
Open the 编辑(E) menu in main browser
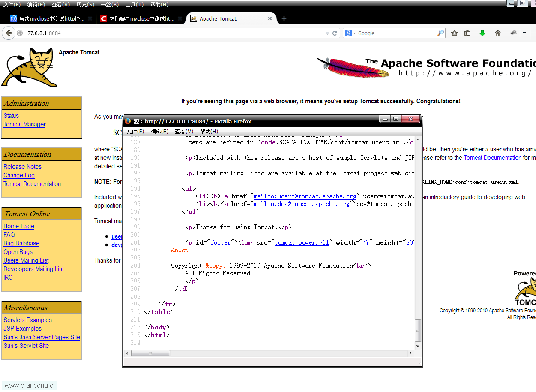(x=36, y=5)
